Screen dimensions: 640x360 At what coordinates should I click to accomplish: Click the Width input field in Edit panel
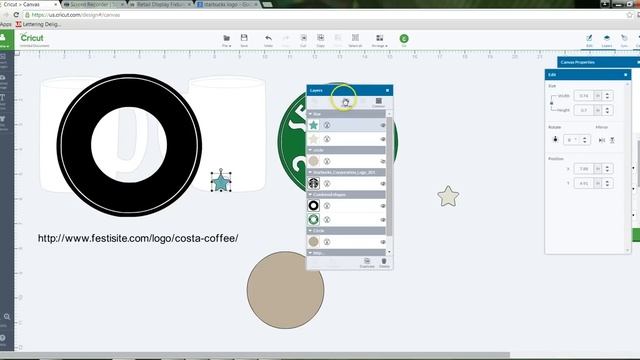click(584, 96)
